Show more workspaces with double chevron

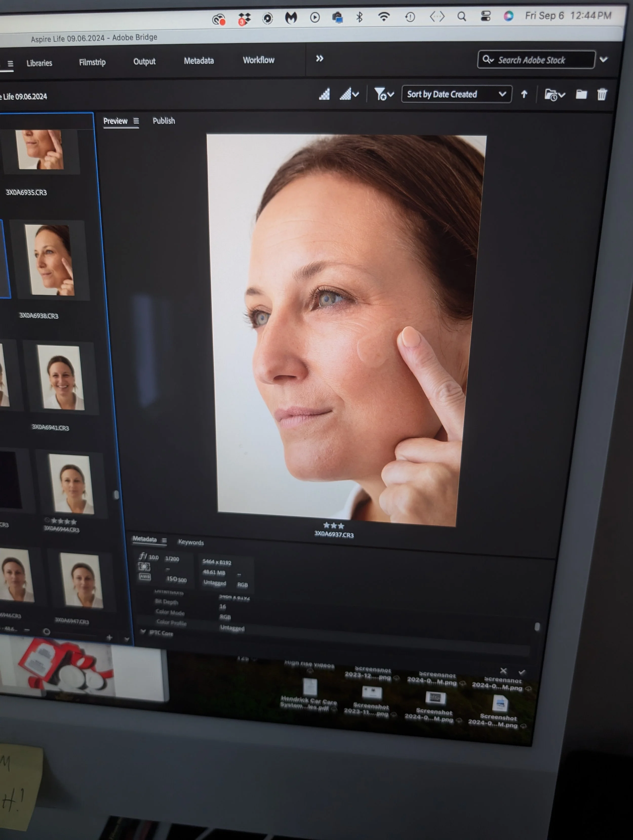click(x=320, y=58)
